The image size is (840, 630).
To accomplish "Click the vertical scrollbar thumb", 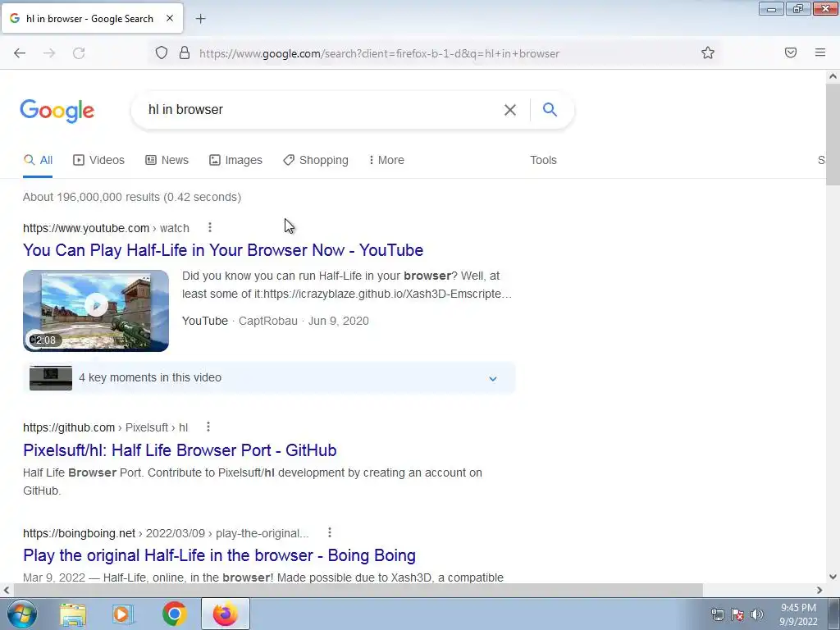I will 833,134.
